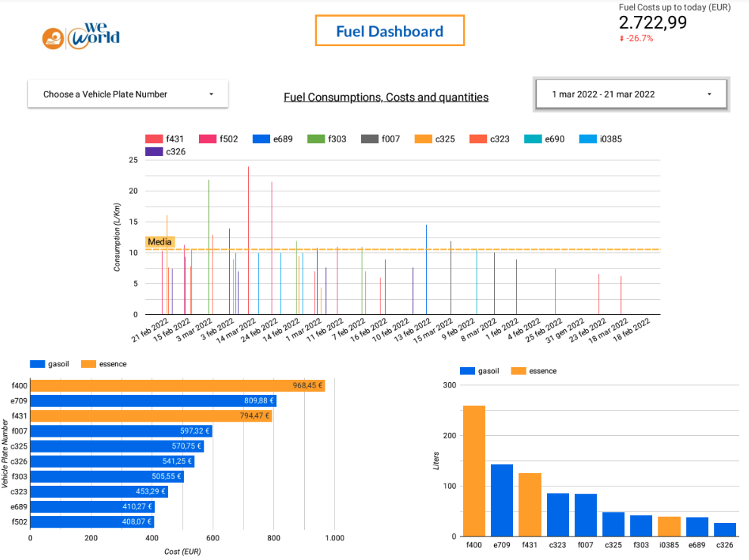The height and width of the screenshot is (560, 749).
Task: Click the f303 green legend swatch
Action: [x=316, y=139]
